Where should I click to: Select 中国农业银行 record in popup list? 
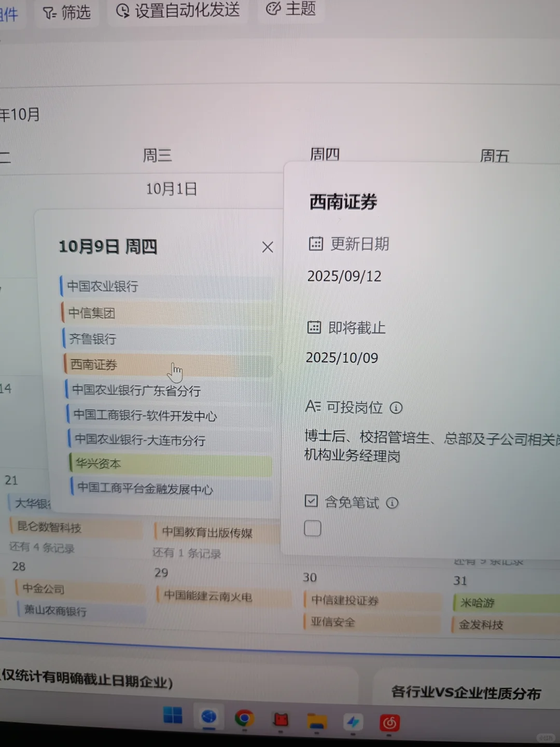(166, 286)
